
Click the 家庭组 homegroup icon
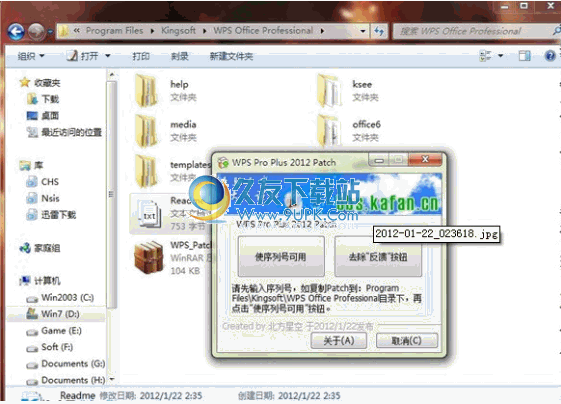(x=25, y=248)
